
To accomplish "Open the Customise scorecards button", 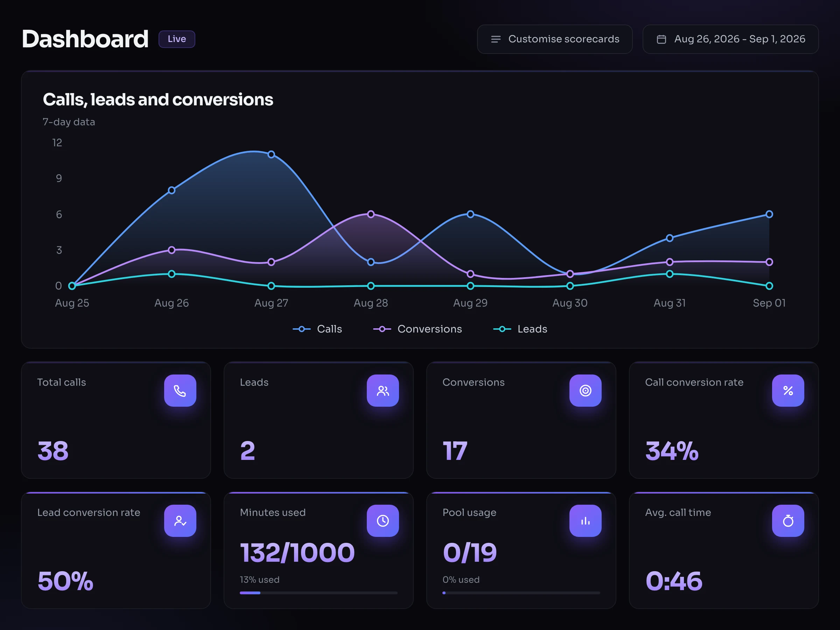I will click(x=554, y=39).
